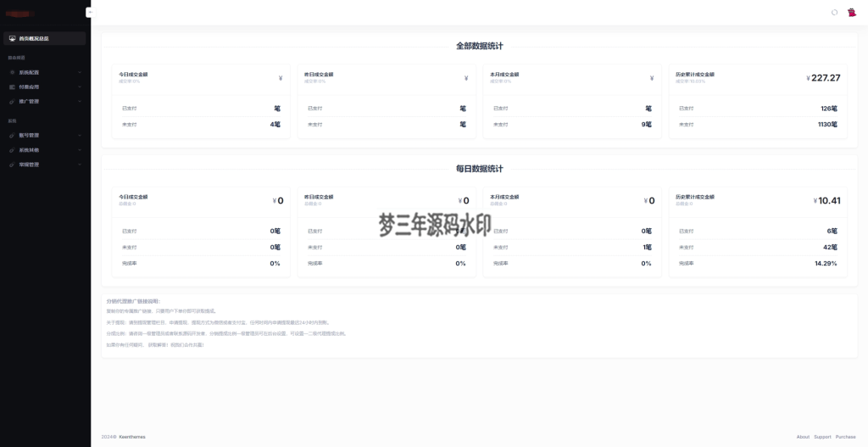Open the About footer link

[x=803, y=437]
